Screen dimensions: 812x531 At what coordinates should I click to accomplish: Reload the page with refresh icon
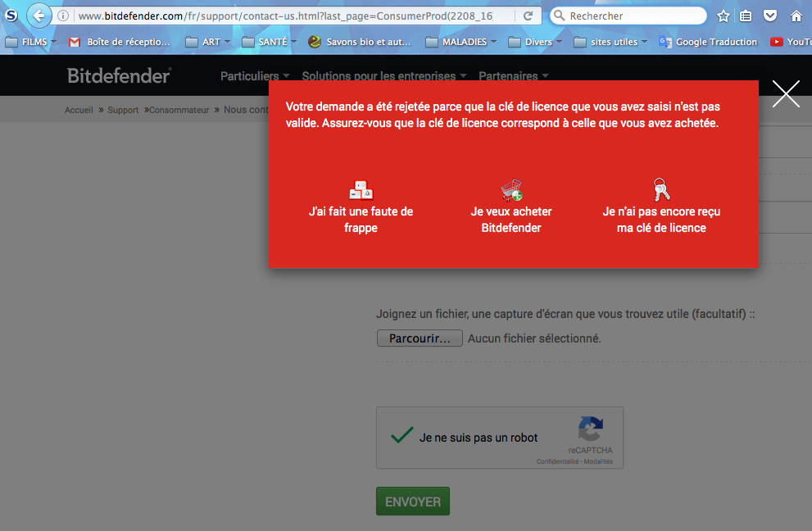pos(528,16)
